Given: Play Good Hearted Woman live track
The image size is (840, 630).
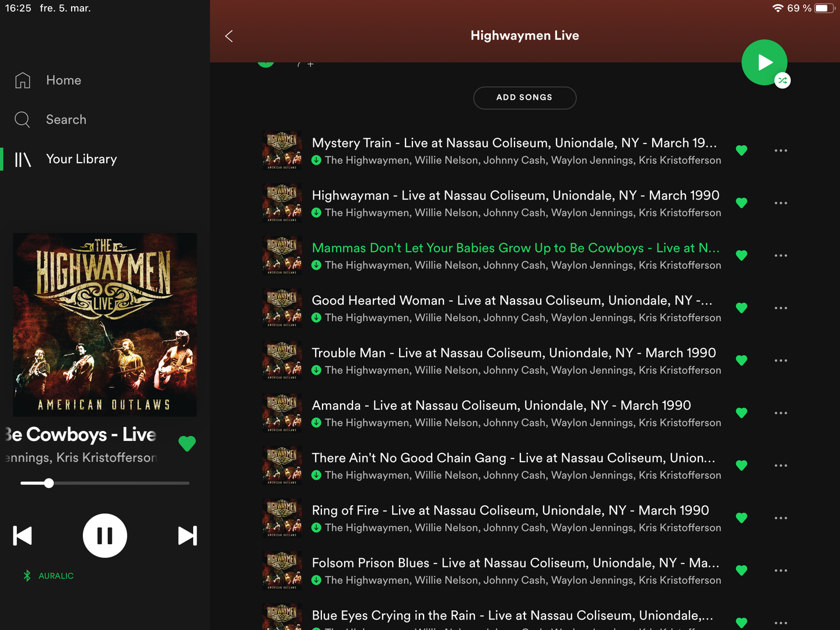Looking at the screenshot, I should [x=512, y=300].
